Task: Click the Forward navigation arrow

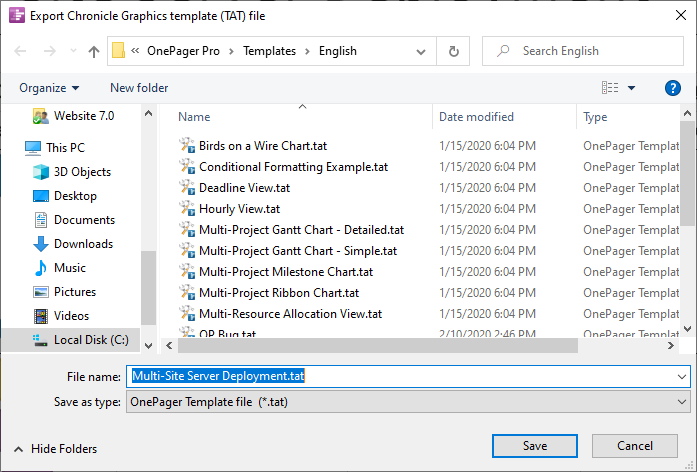Action: (x=49, y=51)
